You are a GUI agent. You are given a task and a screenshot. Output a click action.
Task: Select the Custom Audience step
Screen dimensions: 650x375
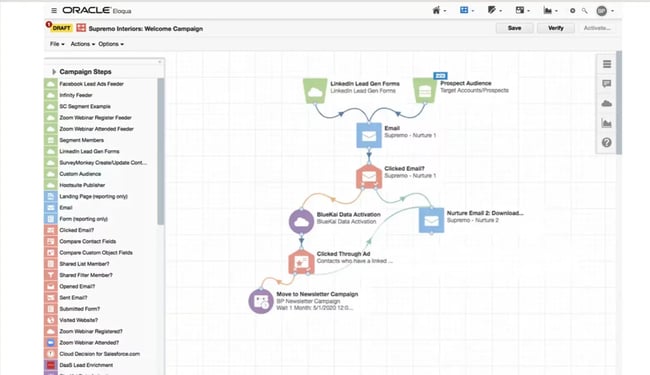coord(100,174)
